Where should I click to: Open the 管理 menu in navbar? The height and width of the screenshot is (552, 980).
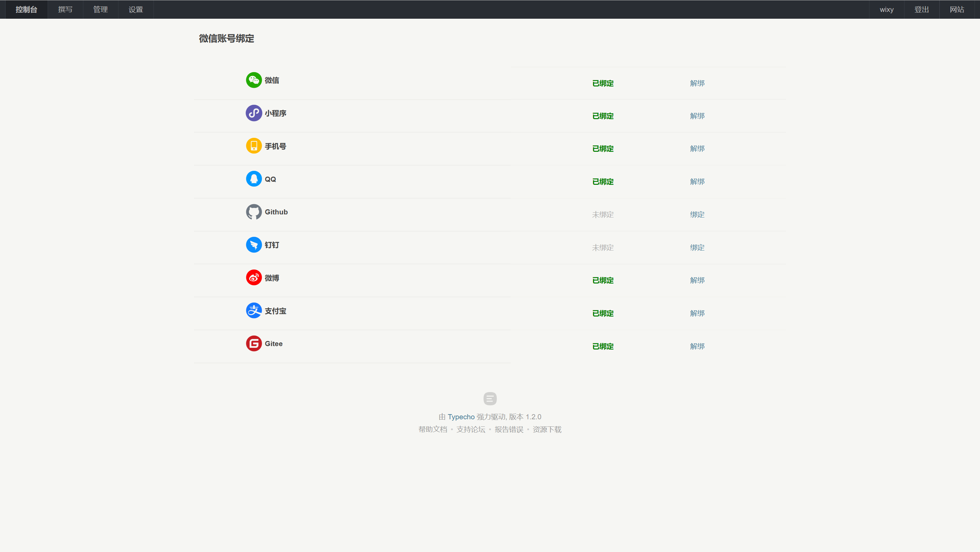(100, 10)
